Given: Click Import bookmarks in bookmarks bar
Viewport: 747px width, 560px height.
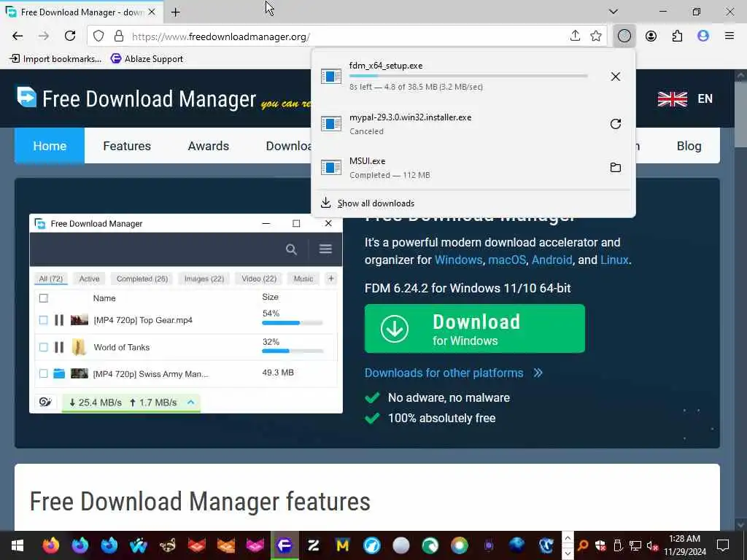Looking at the screenshot, I should (x=55, y=59).
